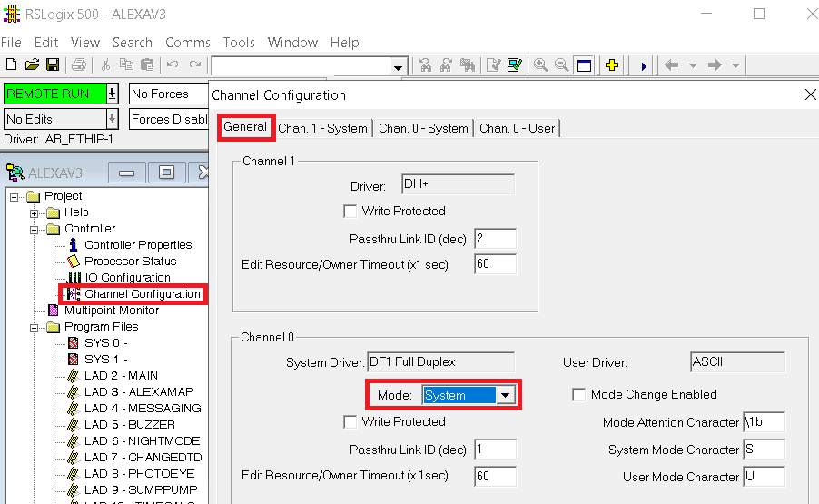
Task: Click the blue forward arrow toolbar icon
Action: (644, 66)
